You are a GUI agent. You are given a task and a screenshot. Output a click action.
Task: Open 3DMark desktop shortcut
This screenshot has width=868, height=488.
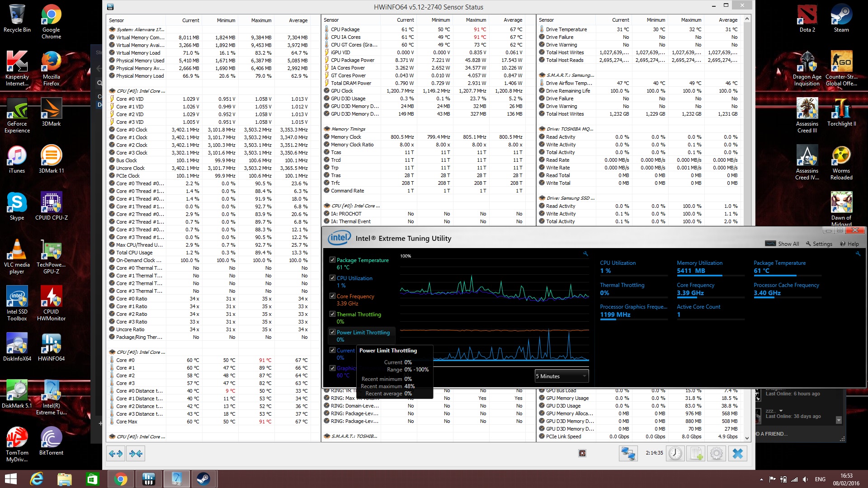[x=52, y=113]
